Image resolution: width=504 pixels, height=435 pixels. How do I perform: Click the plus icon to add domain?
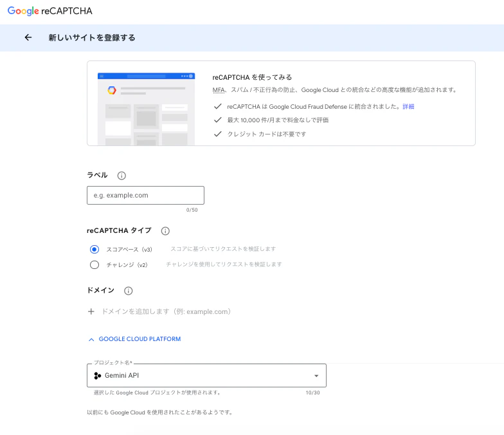pos(91,311)
